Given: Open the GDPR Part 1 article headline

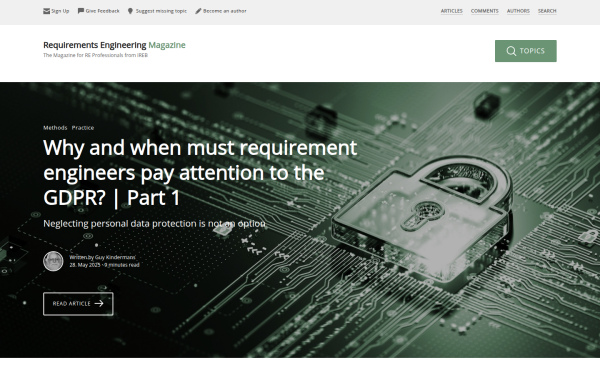Looking at the screenshot, I should pos(200,173).
